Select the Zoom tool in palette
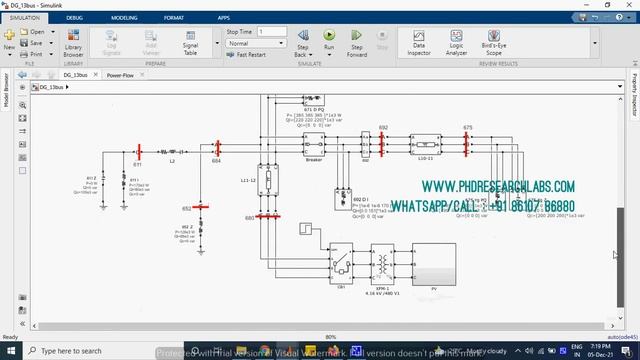640x360 pixels. [x=22, y=105]
